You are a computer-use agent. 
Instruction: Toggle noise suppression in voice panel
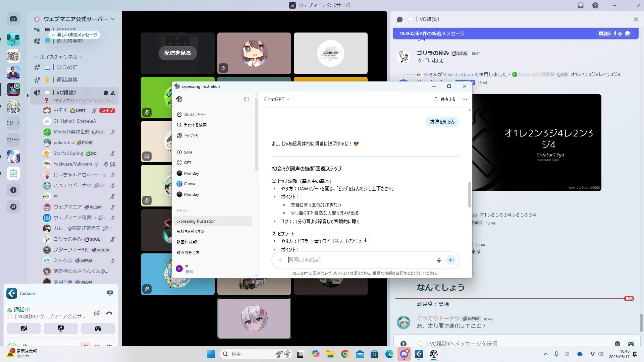coord(97,313)
